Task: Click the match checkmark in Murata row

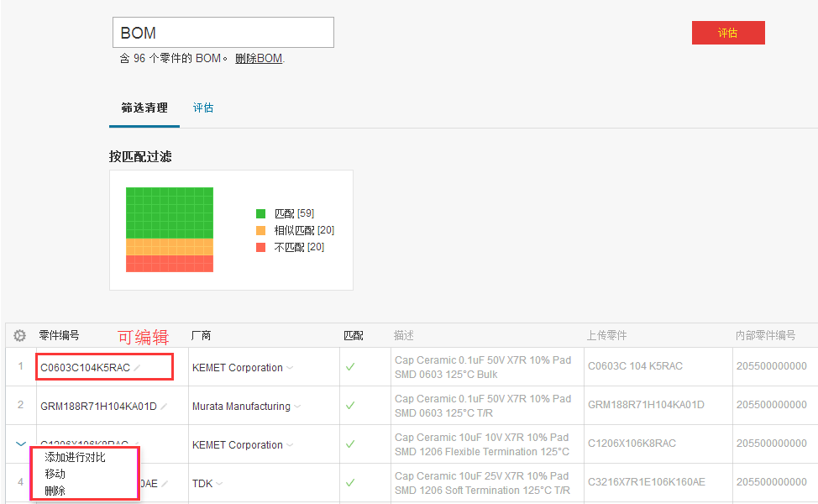Action: tap(350, 406)
